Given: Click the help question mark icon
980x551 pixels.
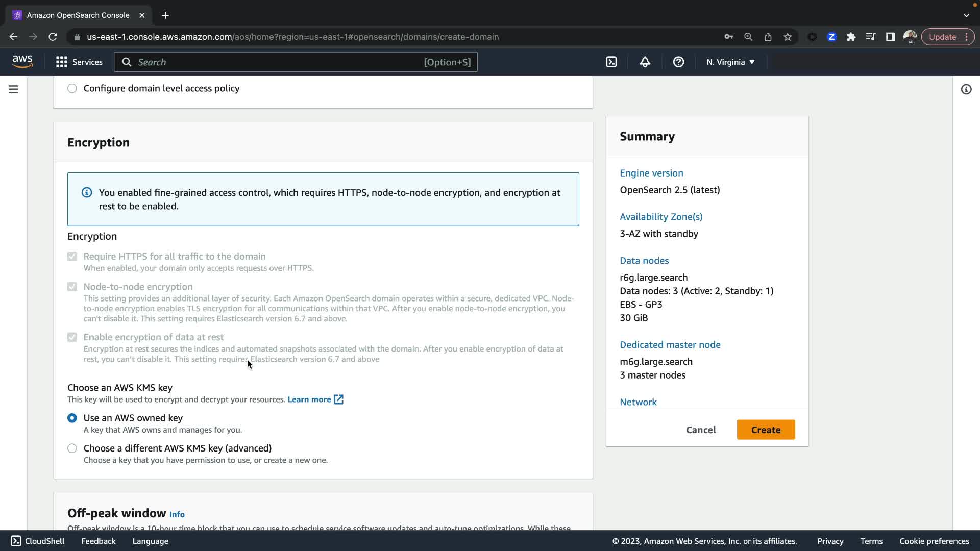Looking at the screenshot, I should [678, 62].
